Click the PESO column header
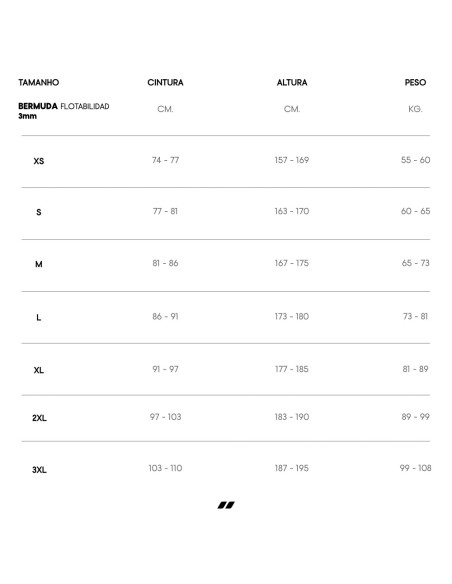Image resolution: width=452 pixels, height=584 pixels. [x=416, y=82]
